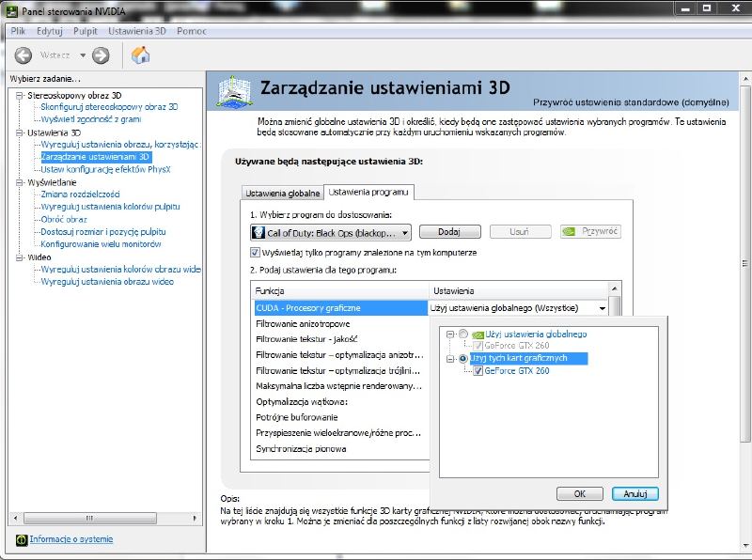This screenshot has height=560, width=752.
Task: Click the Anuluj button
Action: (x=635, y=494)
